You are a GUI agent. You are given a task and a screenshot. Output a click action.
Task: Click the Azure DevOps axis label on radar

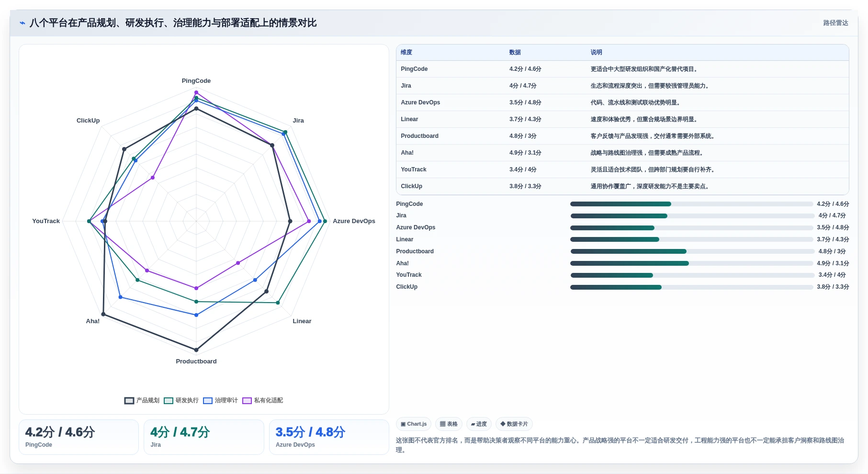(x=354, y=221)
